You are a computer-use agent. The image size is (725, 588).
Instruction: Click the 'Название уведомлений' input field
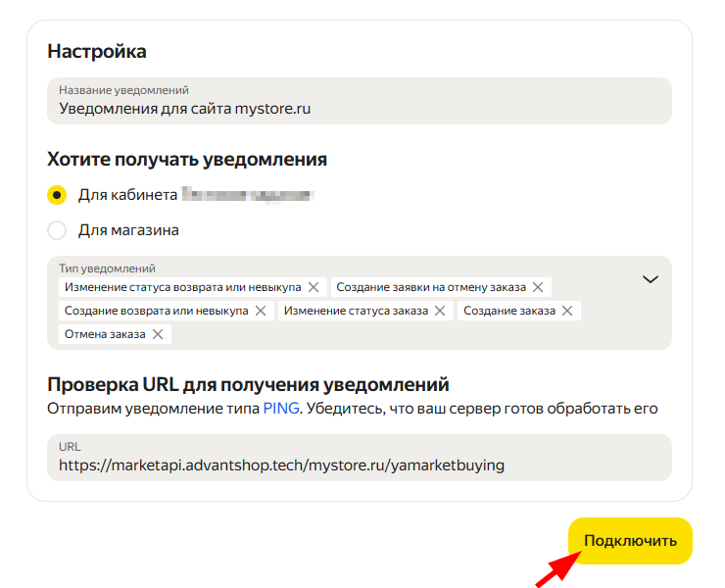click(359, 109)
